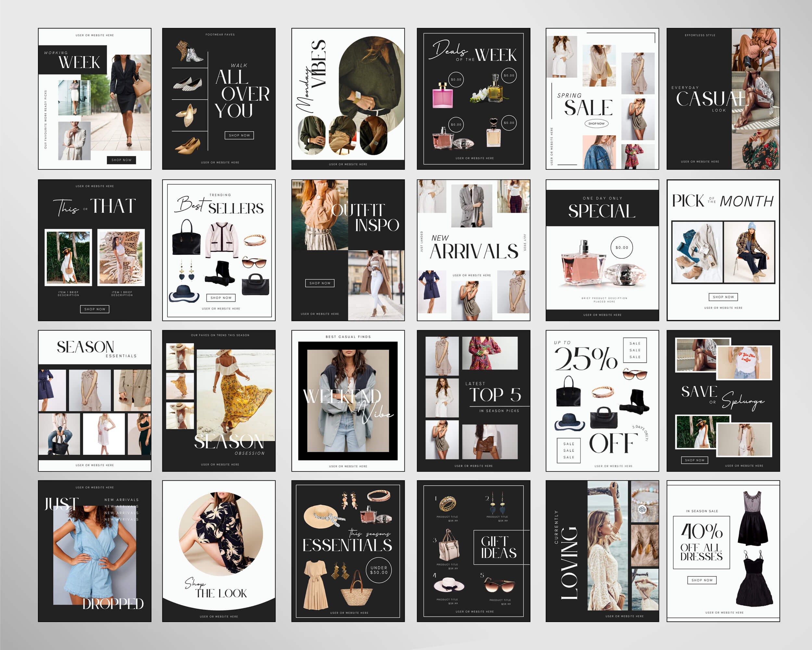812x650 pixels.
Task: Click $0.00 price circle on Special card
Action: click(x=622, y=248)
